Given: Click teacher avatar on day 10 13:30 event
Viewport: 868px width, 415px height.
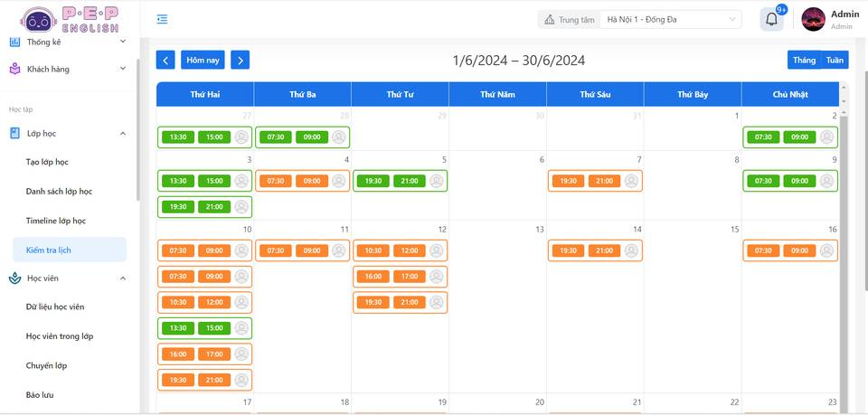Looking at the screenshot, I should pos(241,328).
